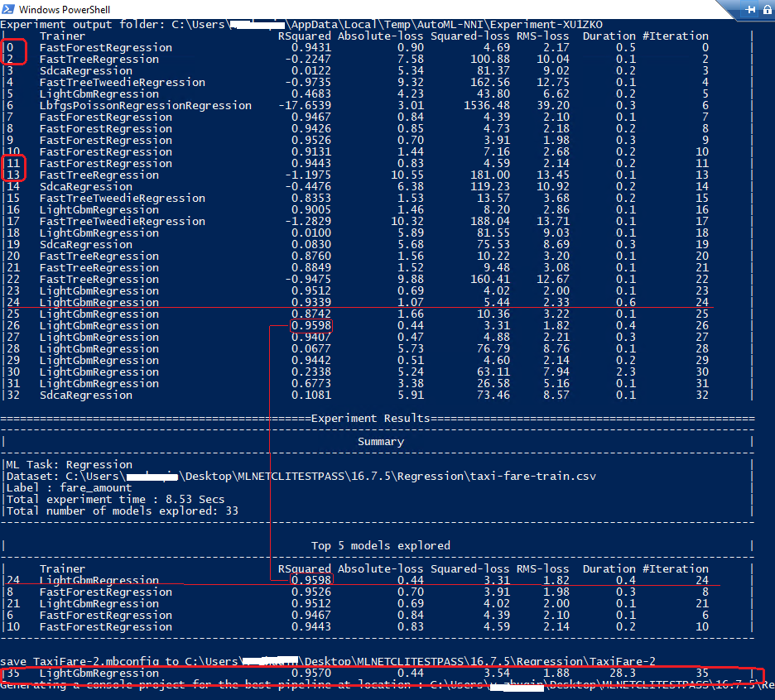The width and height of the screenshot is (775, 700).
Task: Click the "Experiment Results" heading
Action: pos(371,419)
